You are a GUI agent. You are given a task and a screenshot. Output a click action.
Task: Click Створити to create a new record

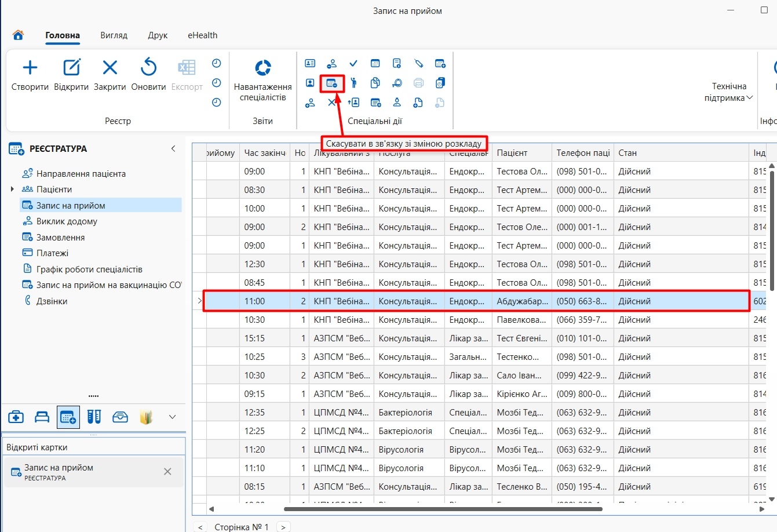pos(30,75)
